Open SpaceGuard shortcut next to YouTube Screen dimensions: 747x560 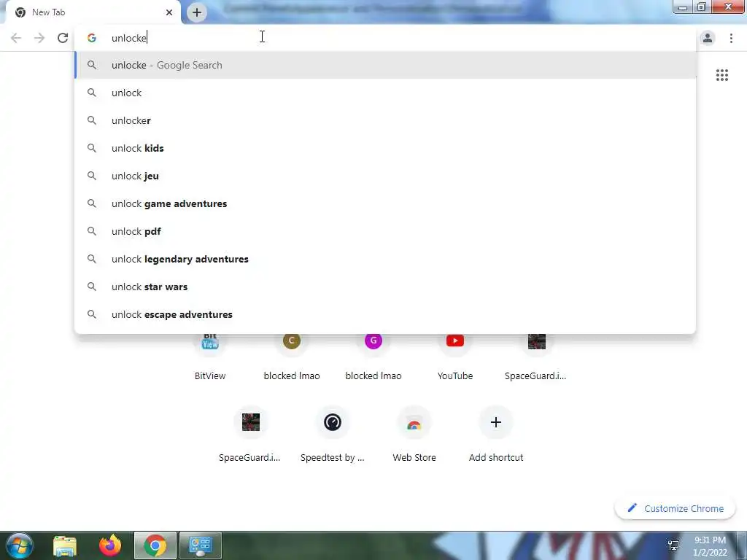[x=536, y=356]
